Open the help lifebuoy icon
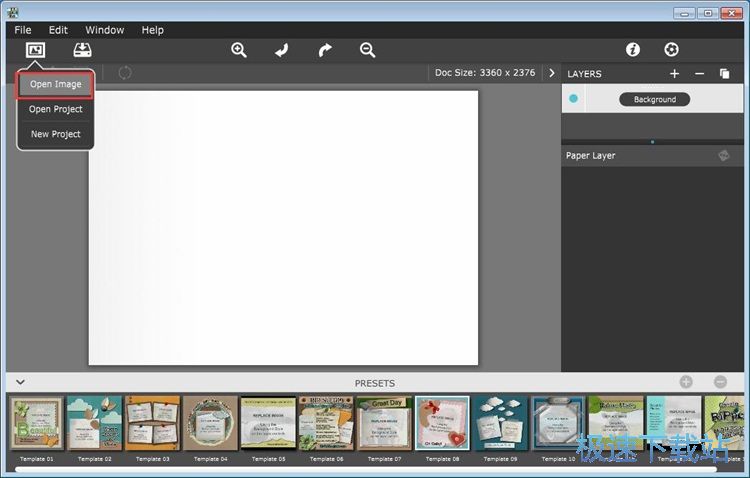 671,50
